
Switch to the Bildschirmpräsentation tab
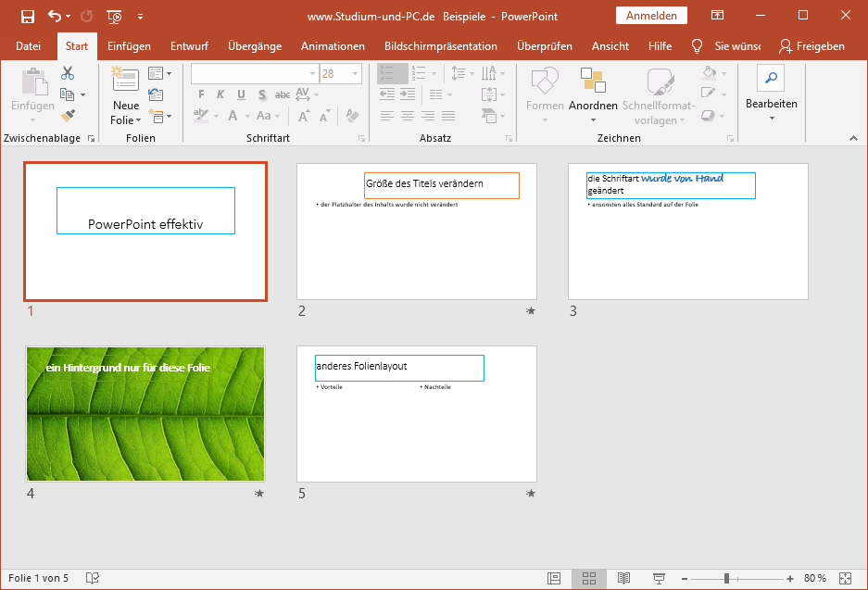click(441, 46)
